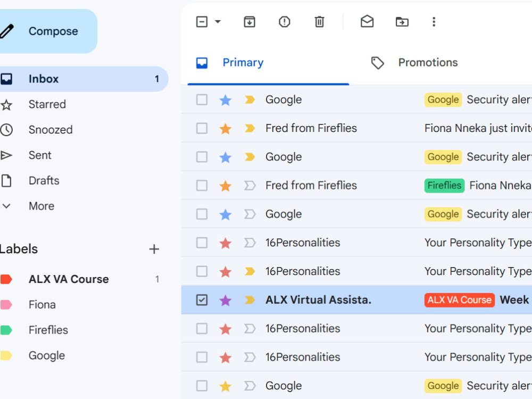Viewport: 532px width, 399px height.
Task: Click the red ALX VA Course label tag
Action: tap(6, 279)
